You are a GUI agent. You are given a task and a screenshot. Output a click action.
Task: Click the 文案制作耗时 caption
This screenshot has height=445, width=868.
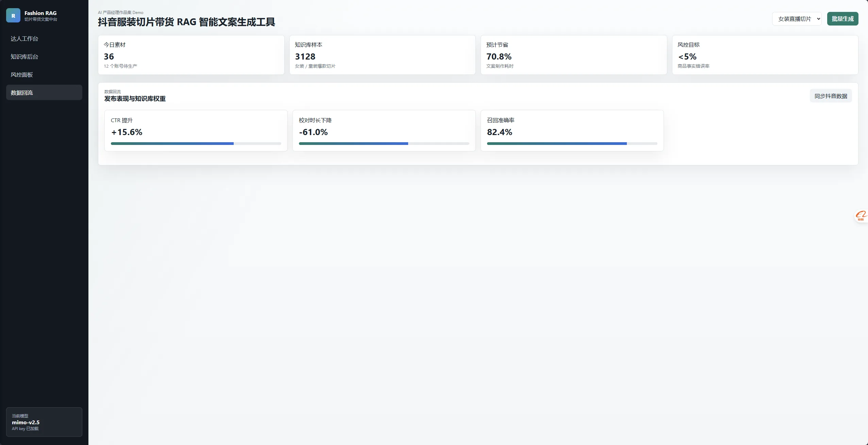500,66
